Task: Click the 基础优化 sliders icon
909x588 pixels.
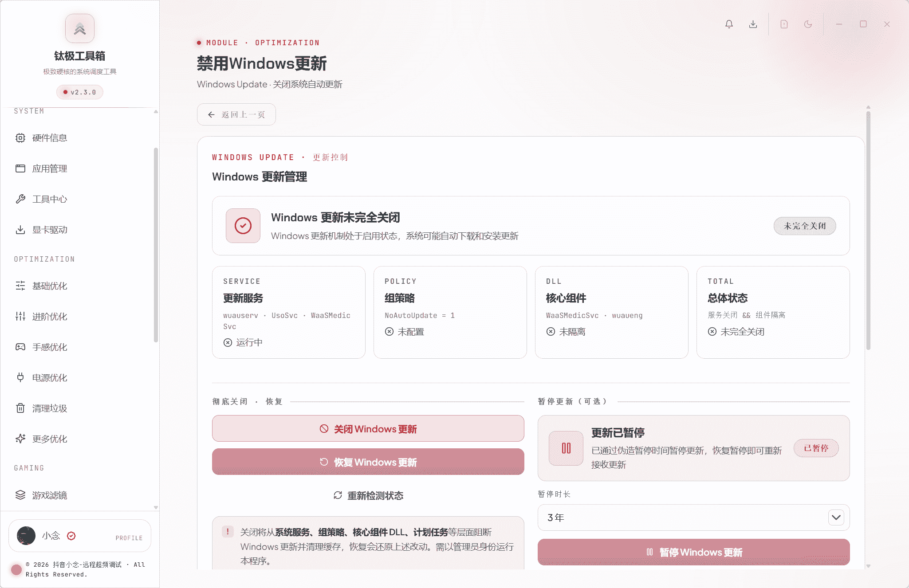Action: pyautogui.click(x=20, y=286)
